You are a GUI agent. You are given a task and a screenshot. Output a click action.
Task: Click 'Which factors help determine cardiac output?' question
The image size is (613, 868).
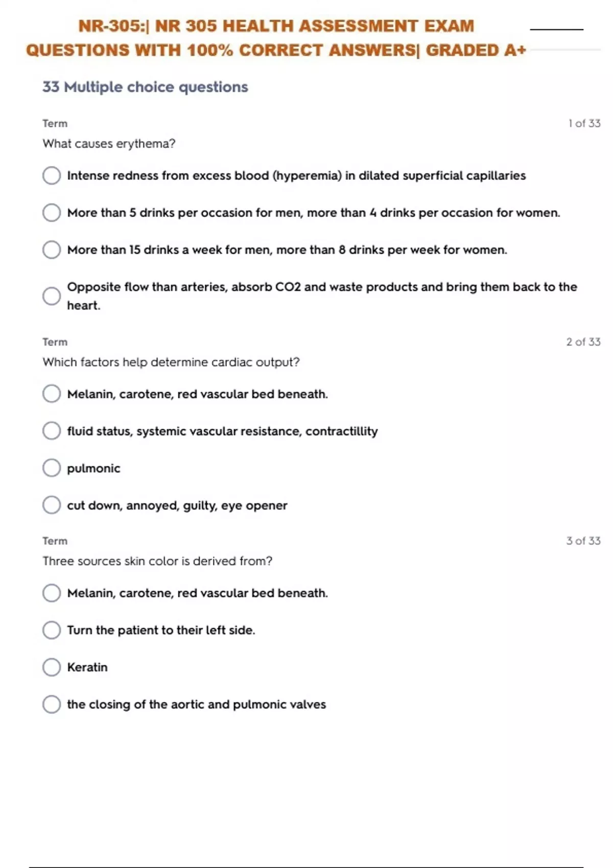point(171,362)
